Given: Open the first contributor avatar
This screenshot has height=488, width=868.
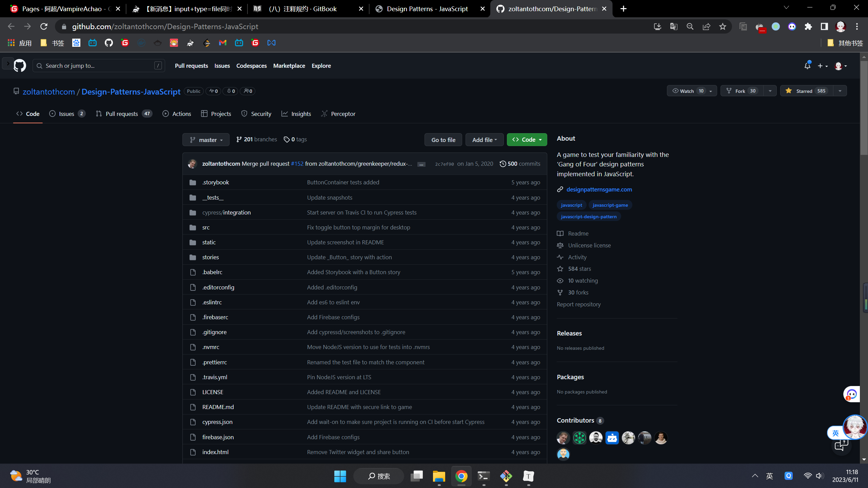Looking at the screenshot, I should (x=563, y=438).
